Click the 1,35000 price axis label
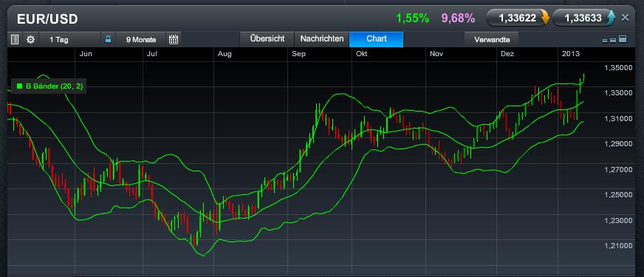This screenshot has width=644, height=277. coord(618,68)
